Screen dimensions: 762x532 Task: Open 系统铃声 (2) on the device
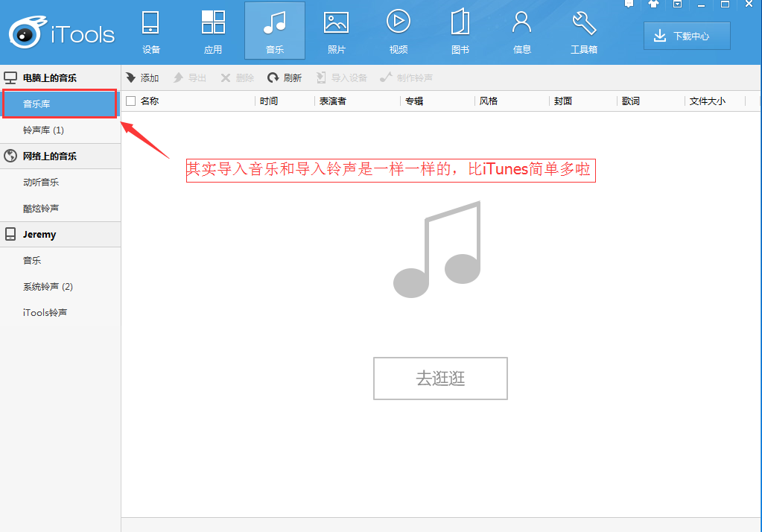pyautogui.click(x=60, y=286)
